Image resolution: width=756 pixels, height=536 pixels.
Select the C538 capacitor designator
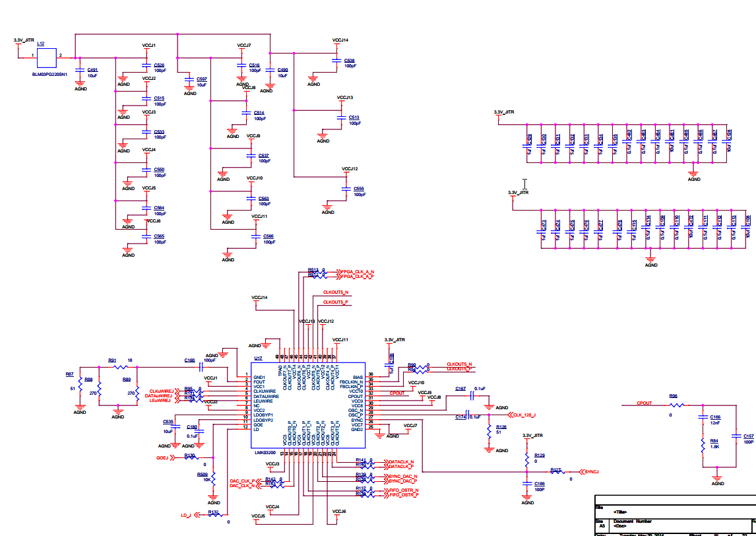(x=349, y=61)
